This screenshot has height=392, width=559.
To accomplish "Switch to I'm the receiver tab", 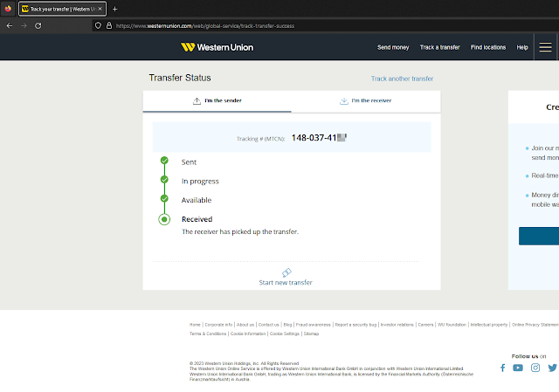I will (366, 101).
